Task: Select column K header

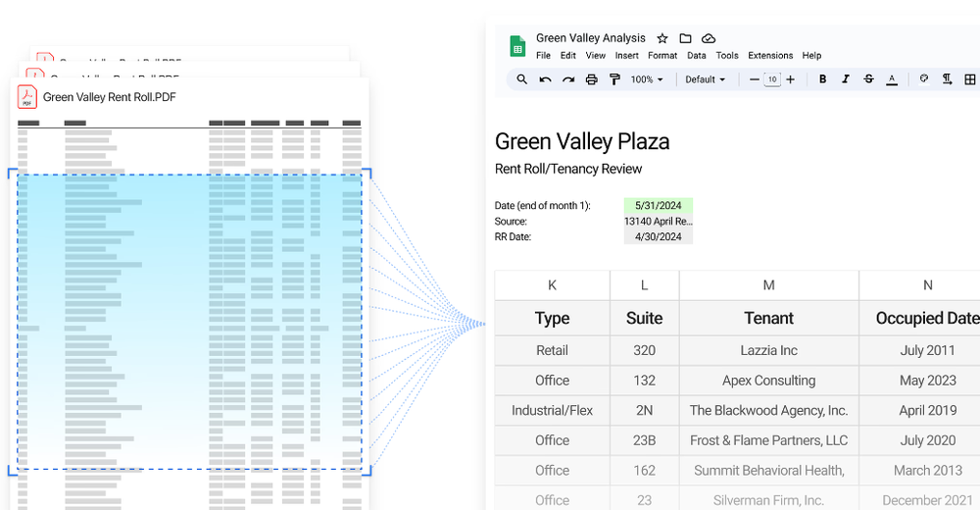Action: click(x=552, y=285)
